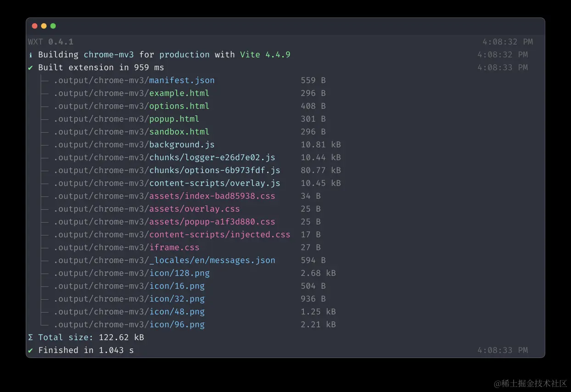Viewport: 571px width, 392px height.
Task: Click the timestamp on the Built extension line
Action: (x=503, y=67)
